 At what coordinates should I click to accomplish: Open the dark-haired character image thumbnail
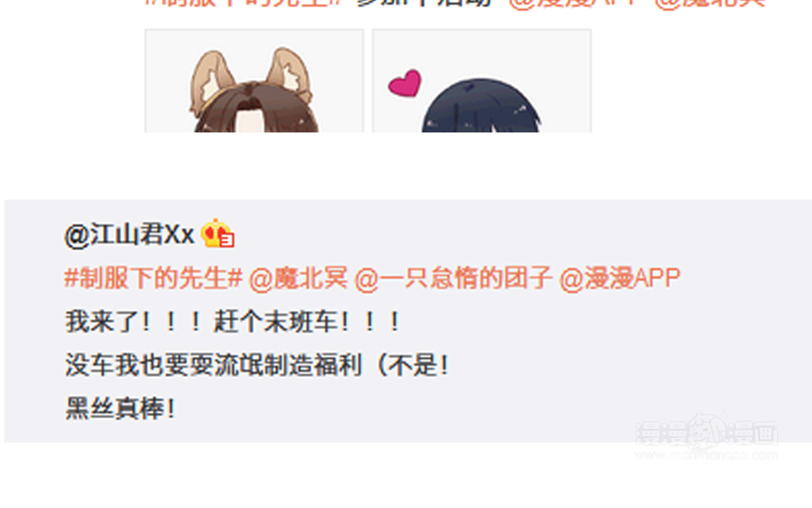pos(482,81)
